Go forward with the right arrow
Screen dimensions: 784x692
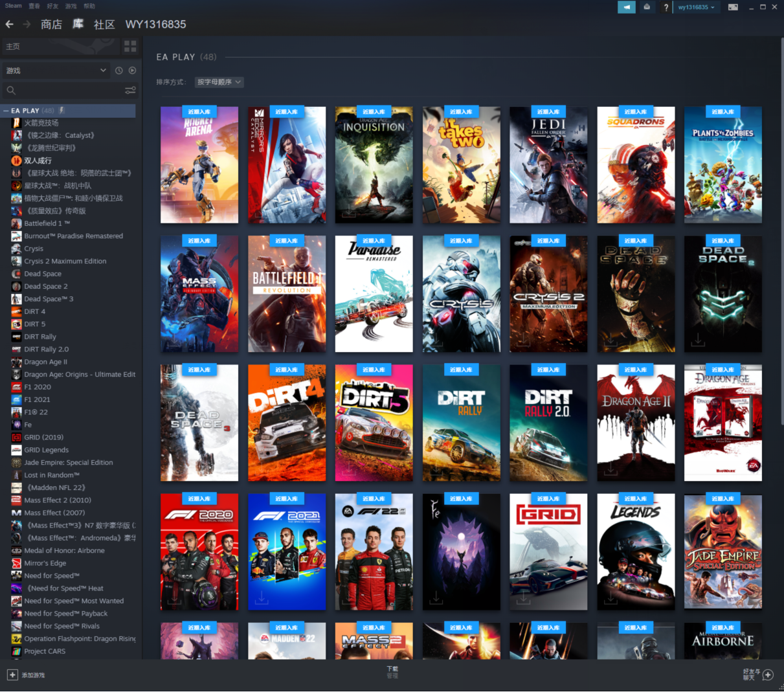click(27, 24)
